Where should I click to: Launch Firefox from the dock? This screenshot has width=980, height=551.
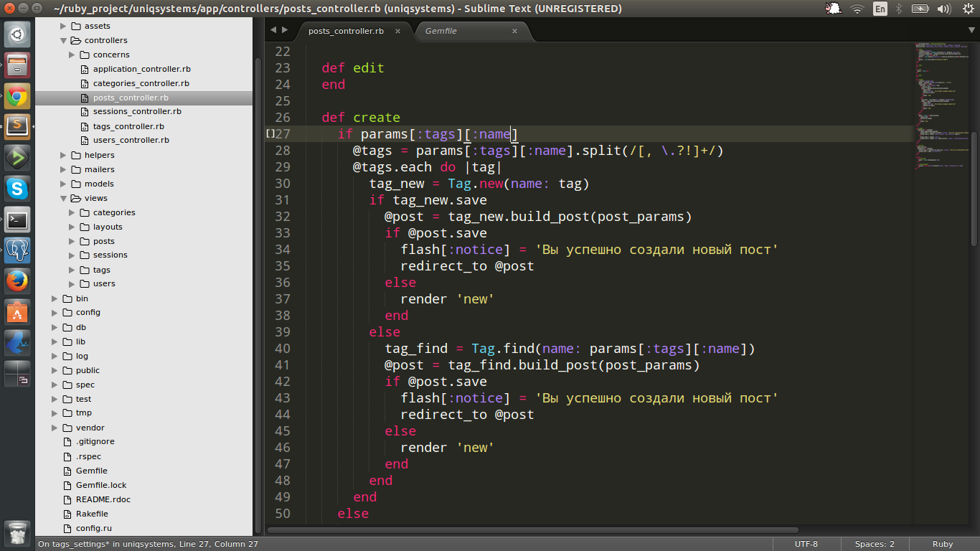pyautogui.click(x=17, y=281)
